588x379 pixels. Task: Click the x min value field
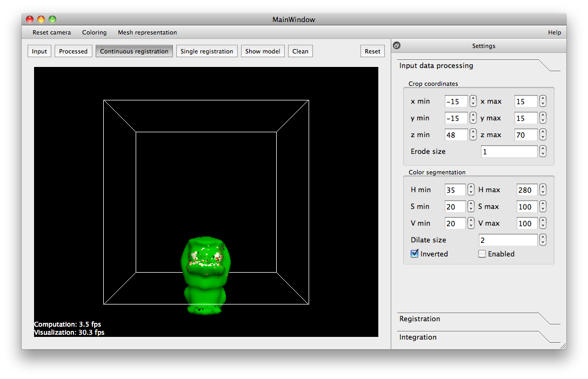[x=456, y=101]
